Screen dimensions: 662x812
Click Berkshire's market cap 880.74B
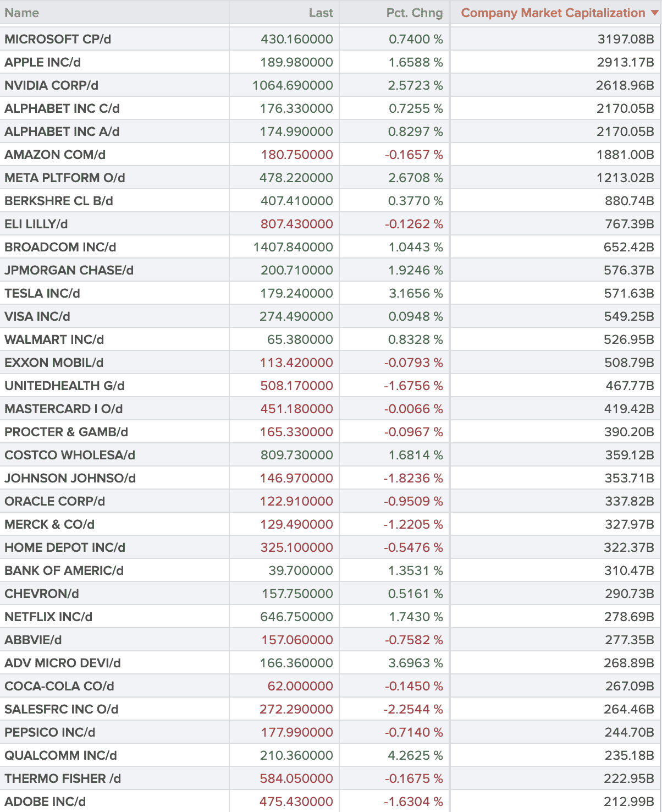(630, 201)
